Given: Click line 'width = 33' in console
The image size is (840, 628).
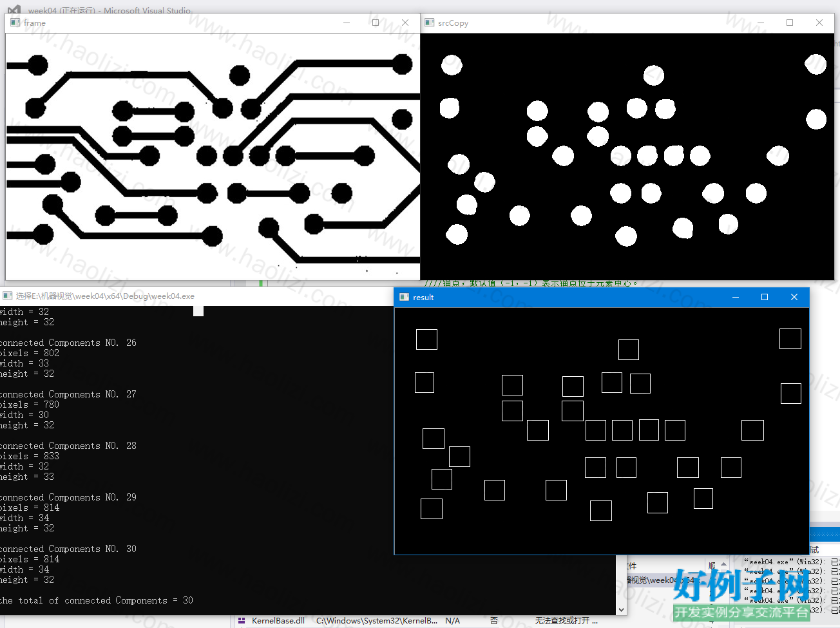Looking at the screenshot, I should 24,363.
